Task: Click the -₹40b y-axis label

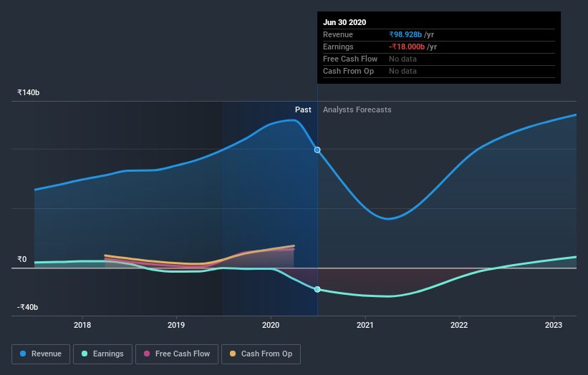Action: click(27, 307)
